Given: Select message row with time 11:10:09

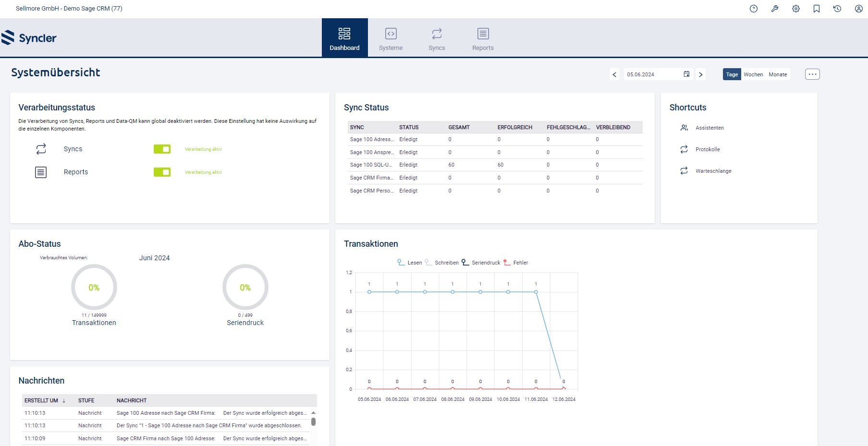Looking at the screenshot, I should click(x=166, y=438).
